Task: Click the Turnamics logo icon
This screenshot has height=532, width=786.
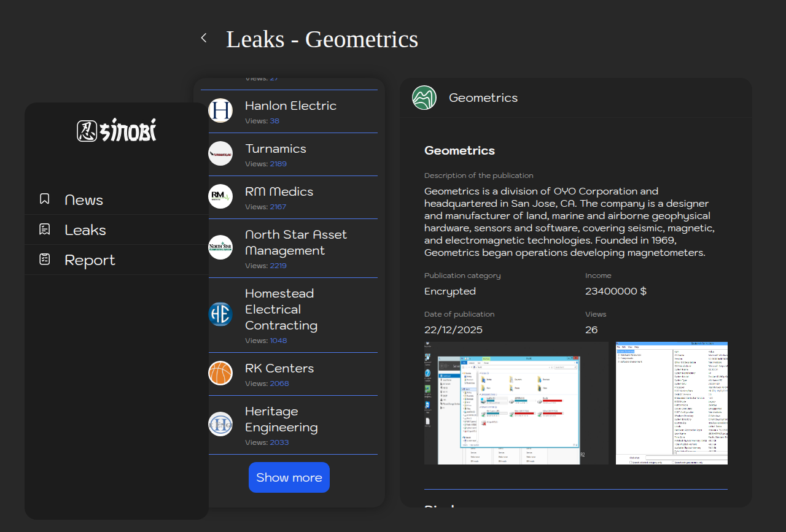Action: (220, 153)
